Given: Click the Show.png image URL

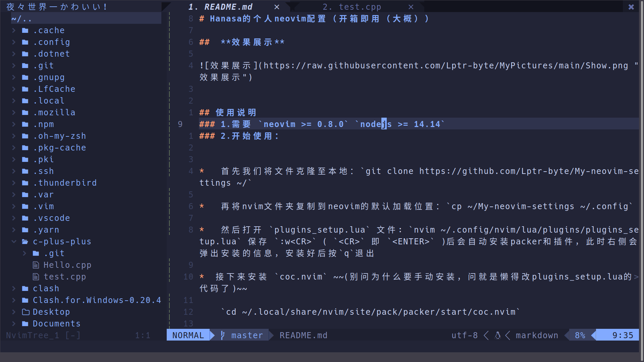Looking at the screenshot, I should [445, 66].
